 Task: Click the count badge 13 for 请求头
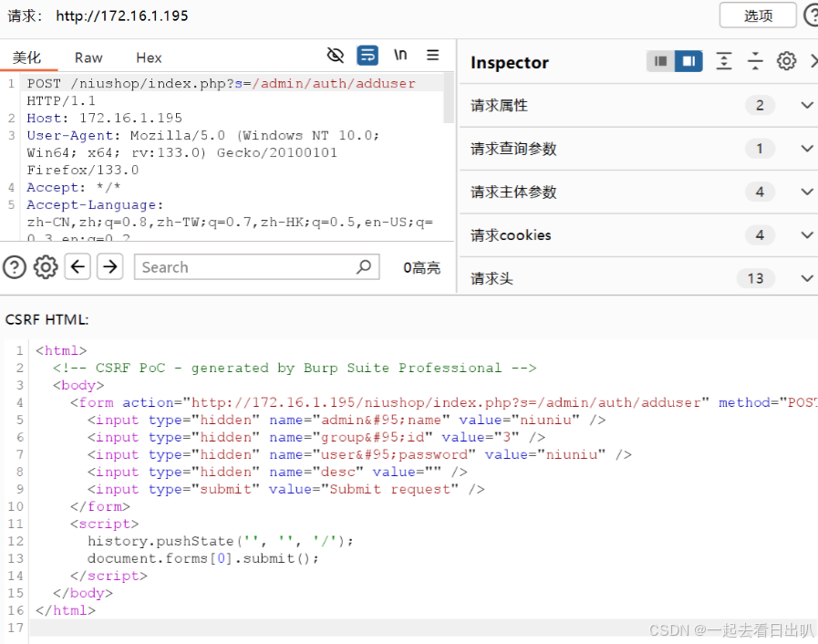click(x=755, y=279)
